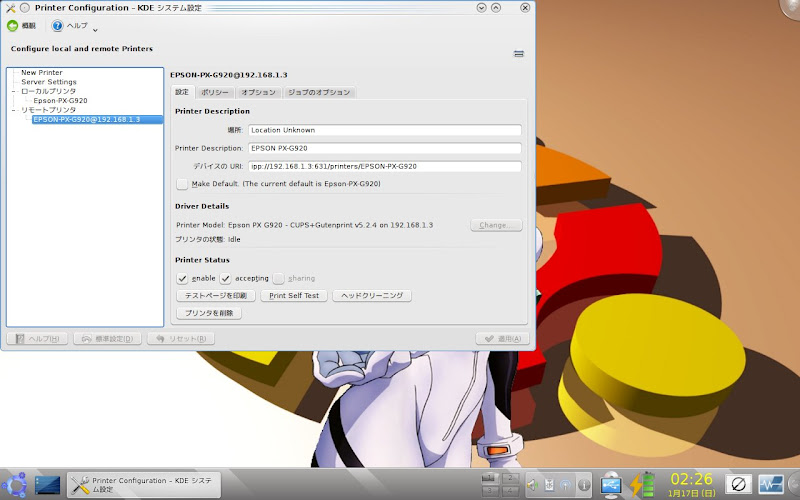Viewport: 800px width, 500px height.
Task: Click the show desktop icon in the panel
Action: point(47,485)
